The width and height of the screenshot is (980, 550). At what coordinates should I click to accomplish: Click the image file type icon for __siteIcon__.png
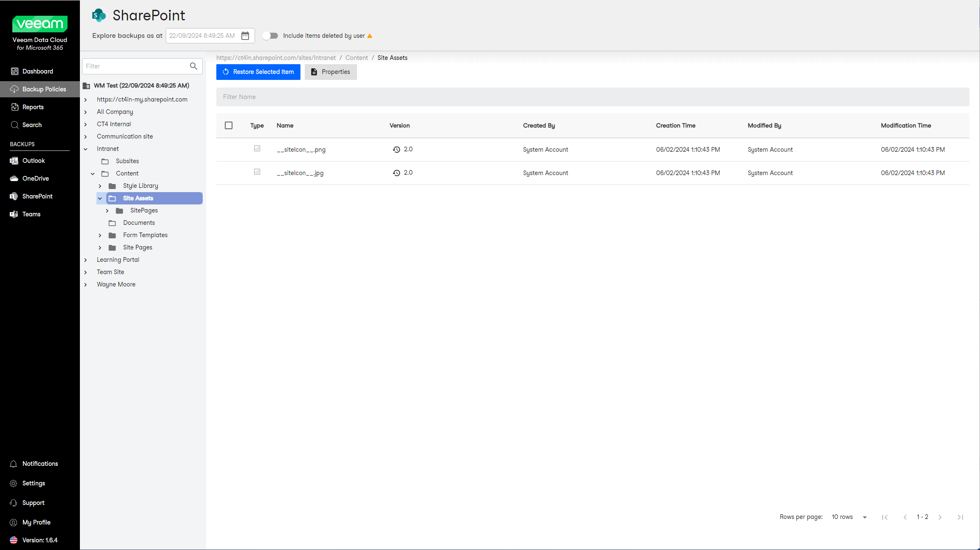(257, 148)
